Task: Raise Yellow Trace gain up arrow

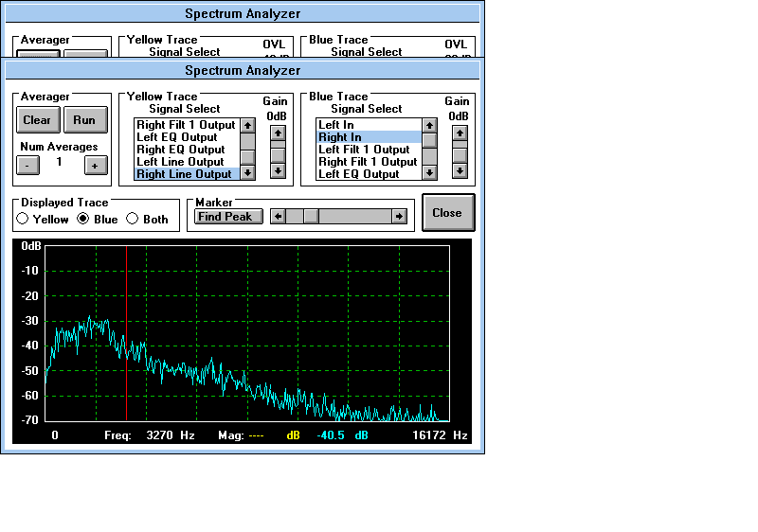Action: 278,133
